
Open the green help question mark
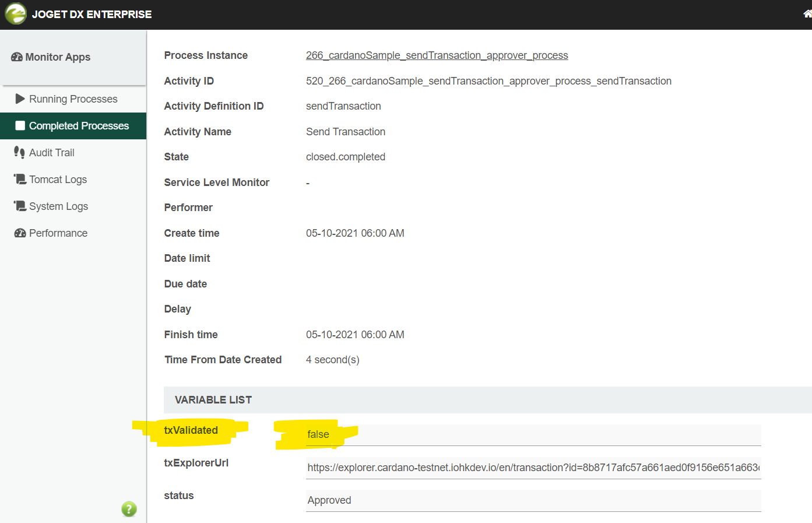click(x=129, y=509)
